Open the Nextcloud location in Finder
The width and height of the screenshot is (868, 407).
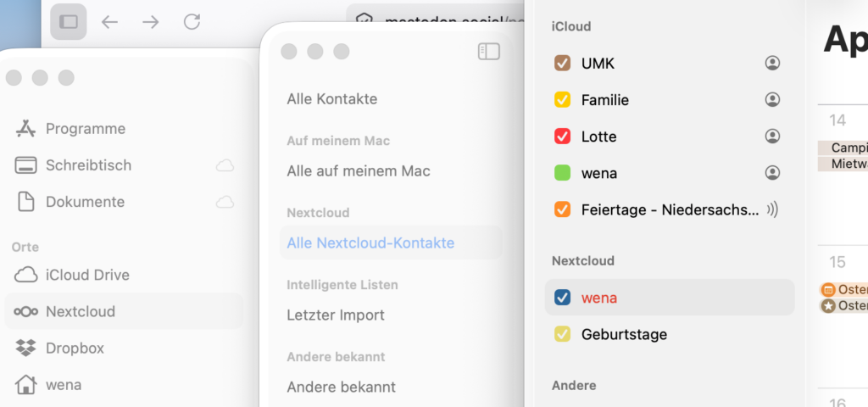tap(81, 311)
